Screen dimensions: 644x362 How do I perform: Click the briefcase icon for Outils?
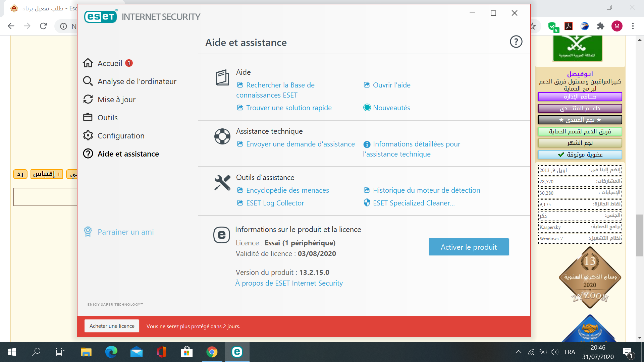tap(88, 117)
